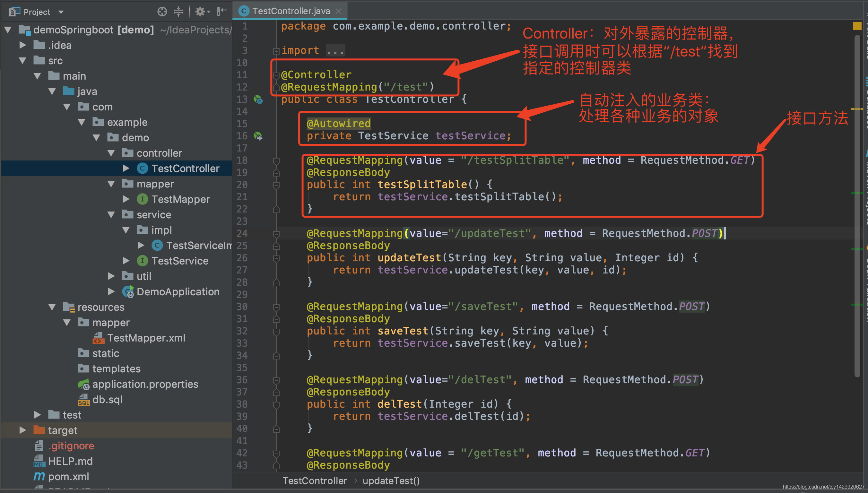Collapse the controller folder
Image resolution: width=868 pixels, height=493 pixels.
(x=111, y=153)
